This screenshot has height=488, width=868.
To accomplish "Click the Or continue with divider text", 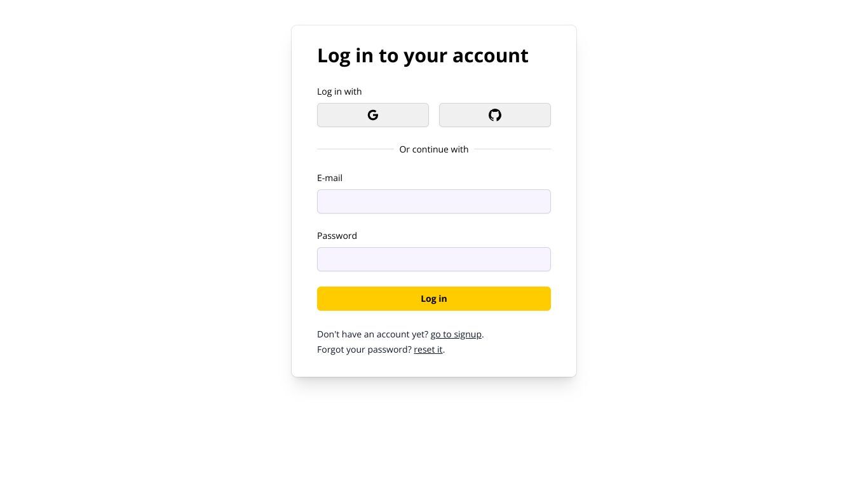I will [x=434, y=149].
